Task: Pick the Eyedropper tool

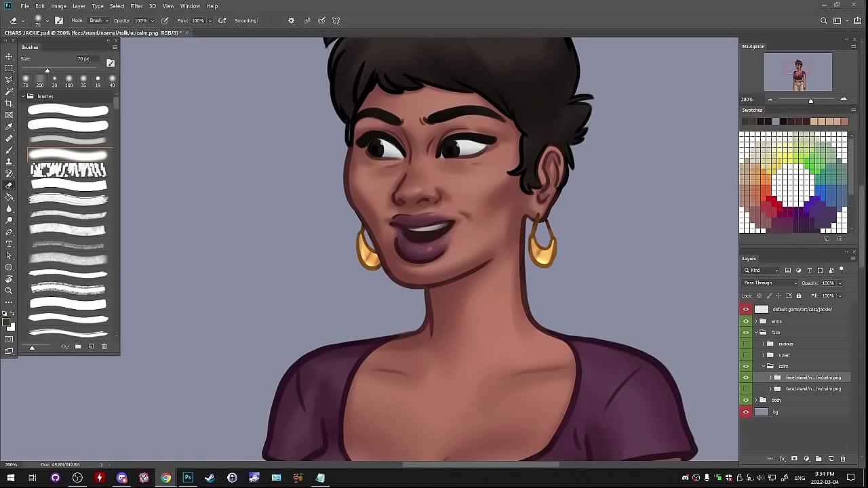Action: coord(9,127)
